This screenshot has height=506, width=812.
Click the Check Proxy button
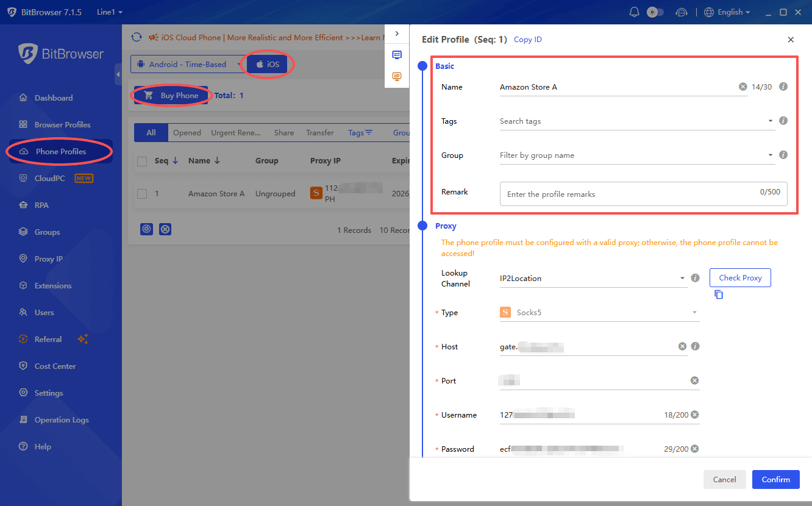pyautogui.click(x=740, y=278)
